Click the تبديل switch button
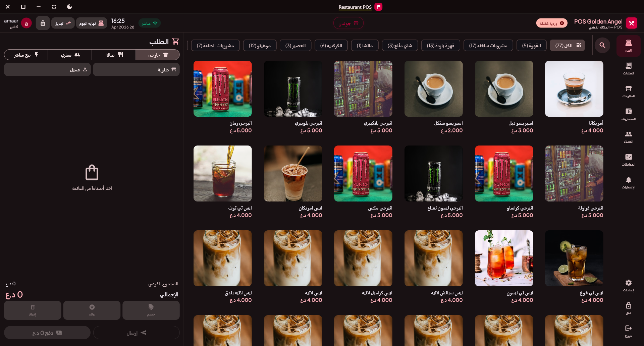This screenshot has height=346, width=644. point(63,23)
